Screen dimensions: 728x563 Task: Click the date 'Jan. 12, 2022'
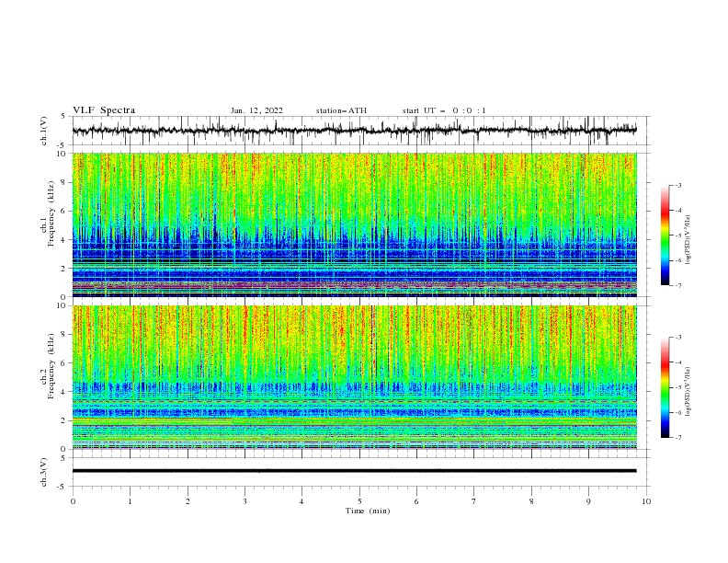click(x=256, y=110)
